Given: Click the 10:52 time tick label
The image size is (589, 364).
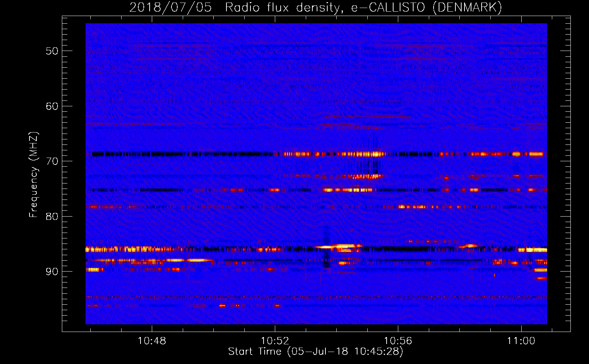Looking at the screenshot, I should coord(275,341).
